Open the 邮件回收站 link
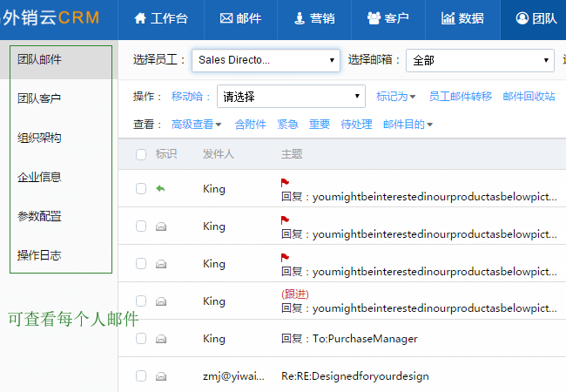Screen dimensions: 566x392 coord(529,97)
